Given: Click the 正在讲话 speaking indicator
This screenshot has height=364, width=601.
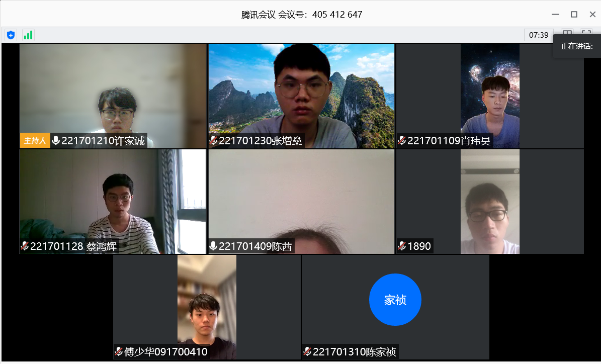Looking at the screenshot, I should pyautogui.click(x=577, y=46).
